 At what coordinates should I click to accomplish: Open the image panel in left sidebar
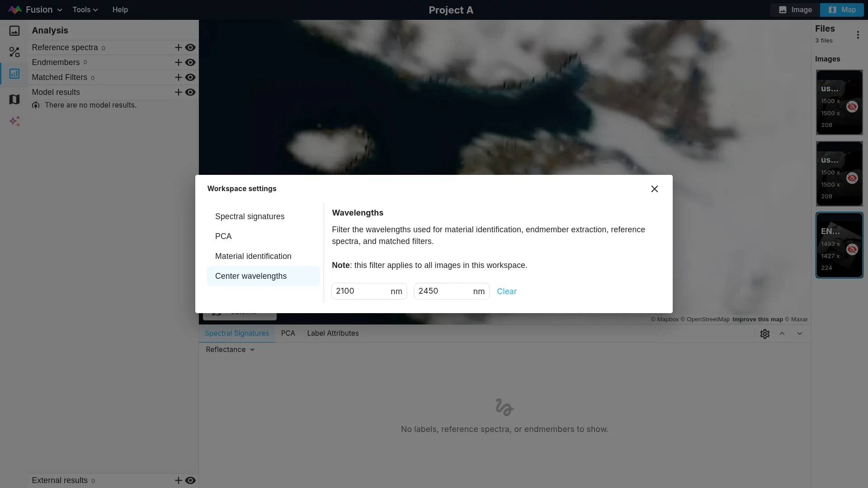point(14,31)
